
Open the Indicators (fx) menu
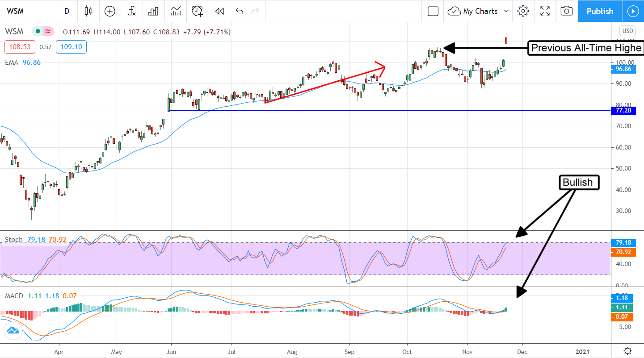click(132, 11)
